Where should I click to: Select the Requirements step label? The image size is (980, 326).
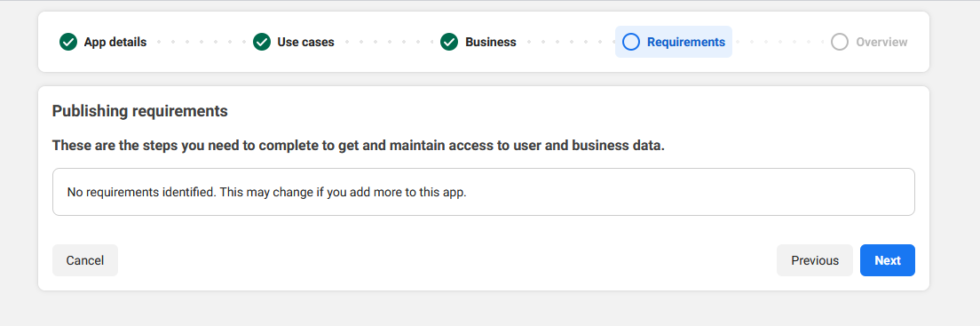[x=686, y=43]
